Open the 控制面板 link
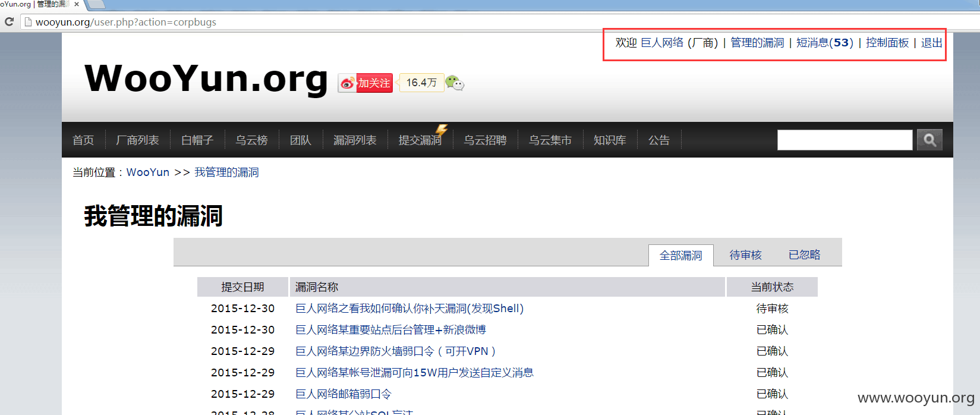This screenshot has width=980, height=415. (x=887, y=43)
